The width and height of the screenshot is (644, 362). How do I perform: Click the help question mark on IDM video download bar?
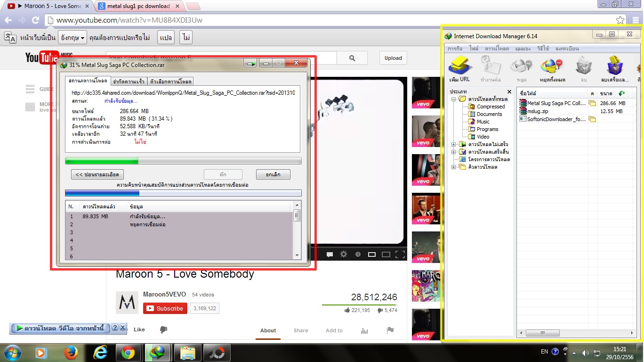(114, 328)
